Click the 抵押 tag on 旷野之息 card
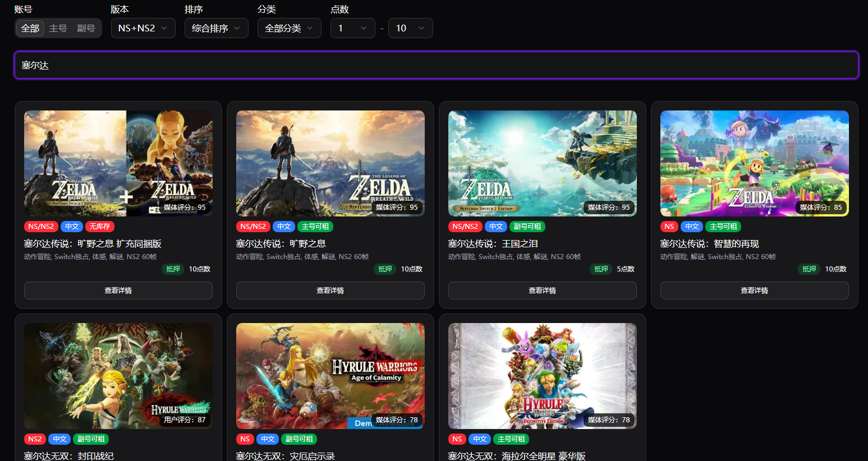 [384, 269]
